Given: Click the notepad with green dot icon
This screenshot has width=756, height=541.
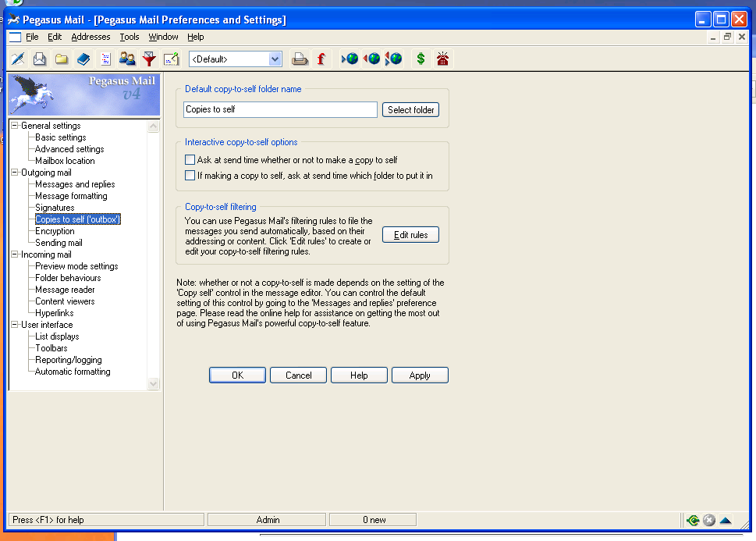Looking at the screenshot, I should [171, 59].
